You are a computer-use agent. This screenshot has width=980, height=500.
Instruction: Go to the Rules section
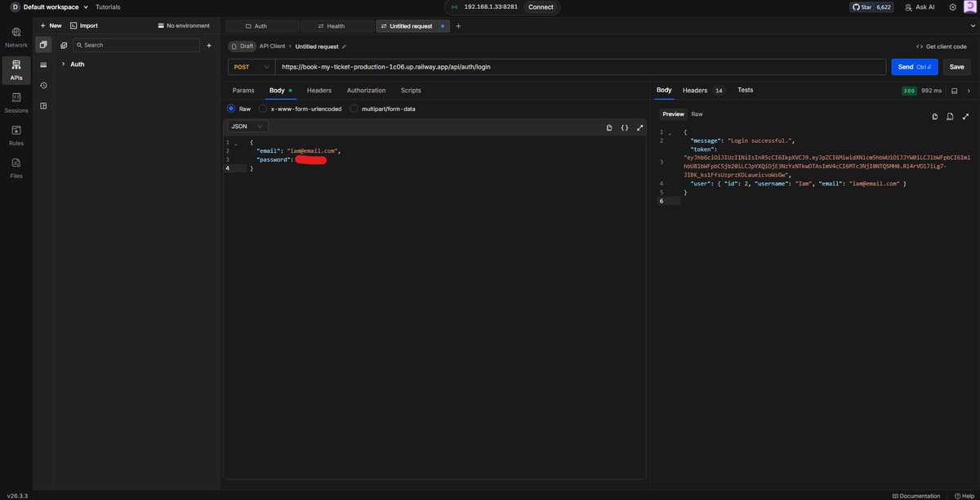pyautogui.click(x=16, y=136)
